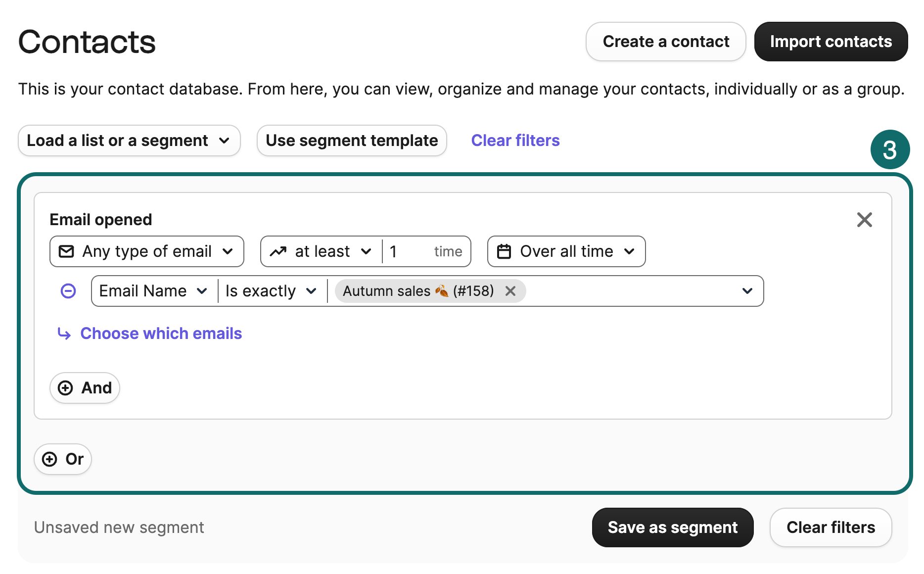Open the Load a list or a segment dropdown
The width and height of the screenshot is (924, 574).
coord(129,141)
